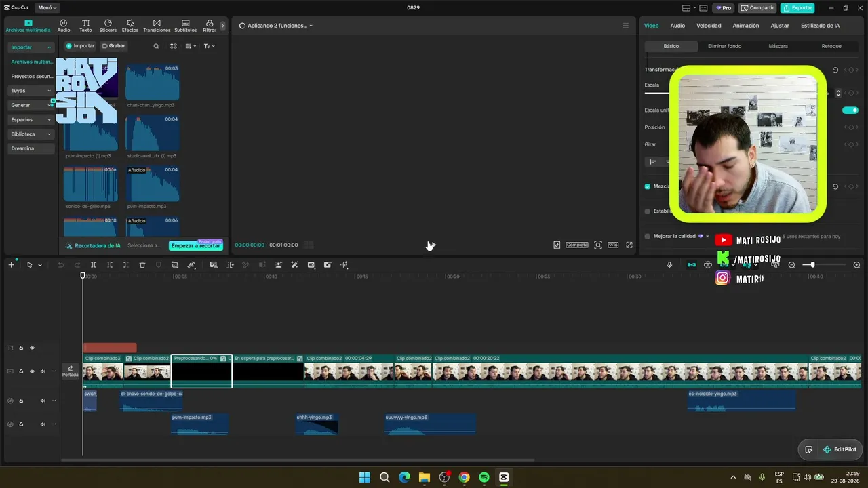Select the chan-chan audio thumbnail
The width and height of the screenshot is (868, 488).
point(153,83)
